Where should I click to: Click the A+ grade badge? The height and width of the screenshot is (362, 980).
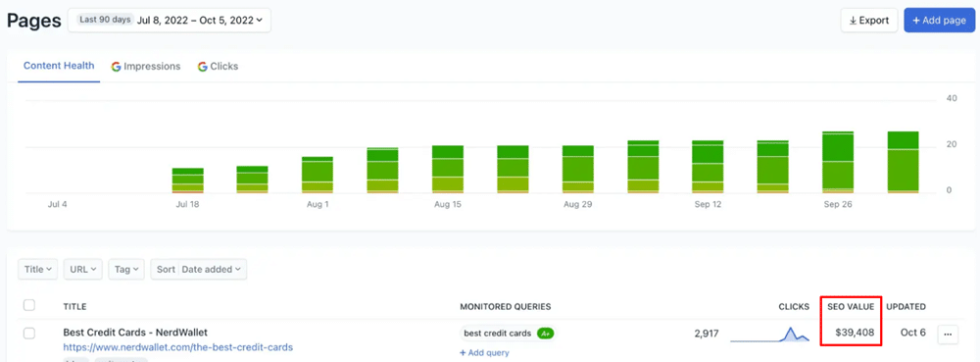(x=545, y=334)
